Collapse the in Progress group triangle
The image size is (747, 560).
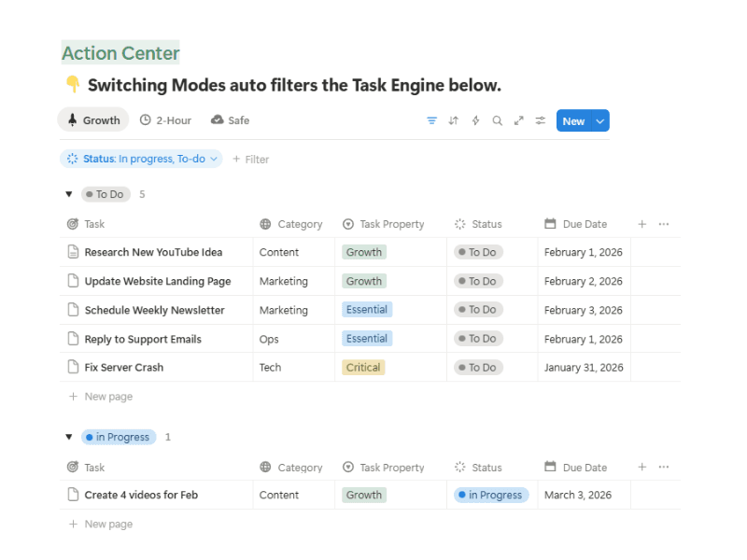(x=69, y=437)
